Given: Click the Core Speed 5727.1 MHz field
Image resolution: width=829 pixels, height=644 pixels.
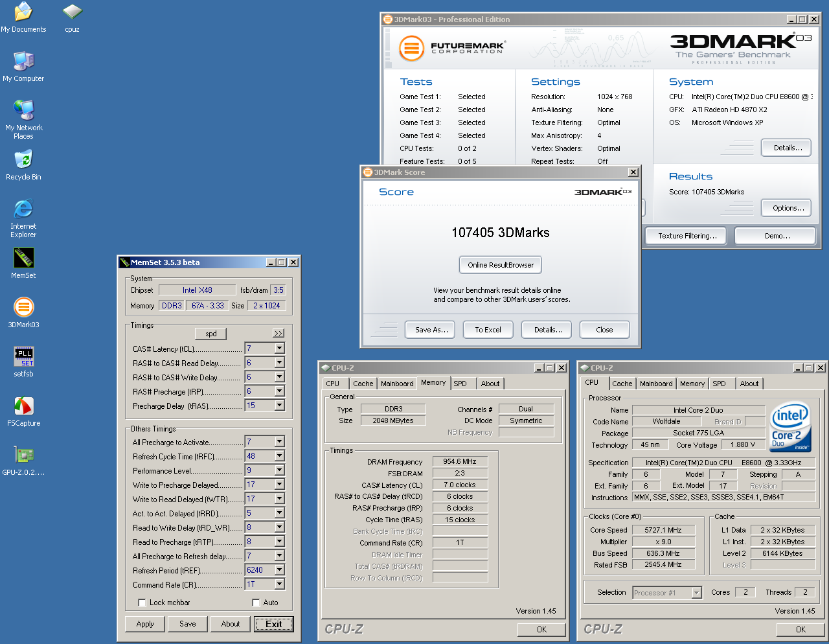Looking at the screenshot, I should (x=663, y=530).
